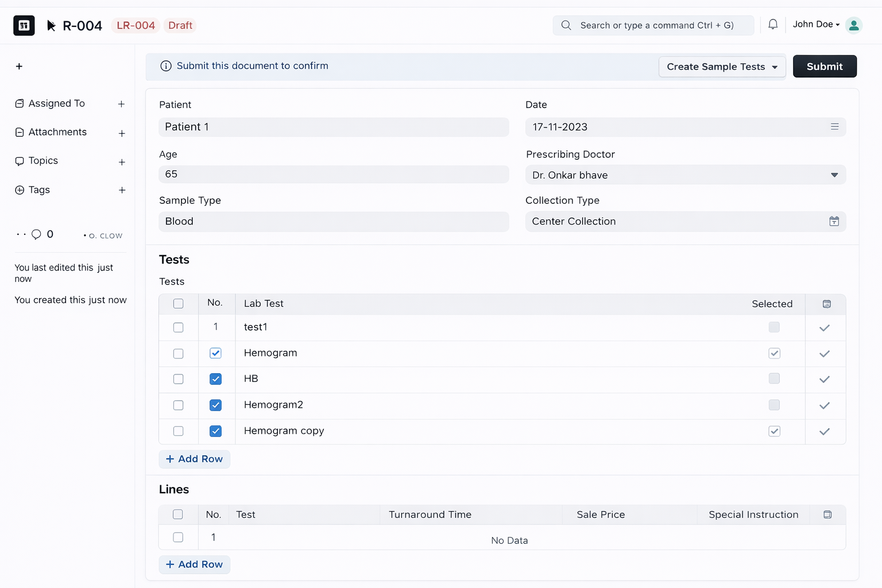Add Row to the Lines table

(194, 564)
